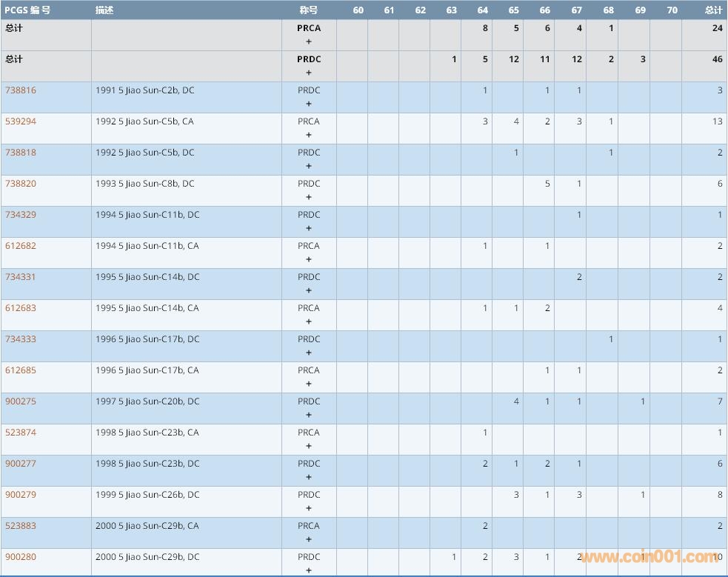Click the 描述 column header
The height and width of the screenshot is (577, 728).
pos(104,10)
